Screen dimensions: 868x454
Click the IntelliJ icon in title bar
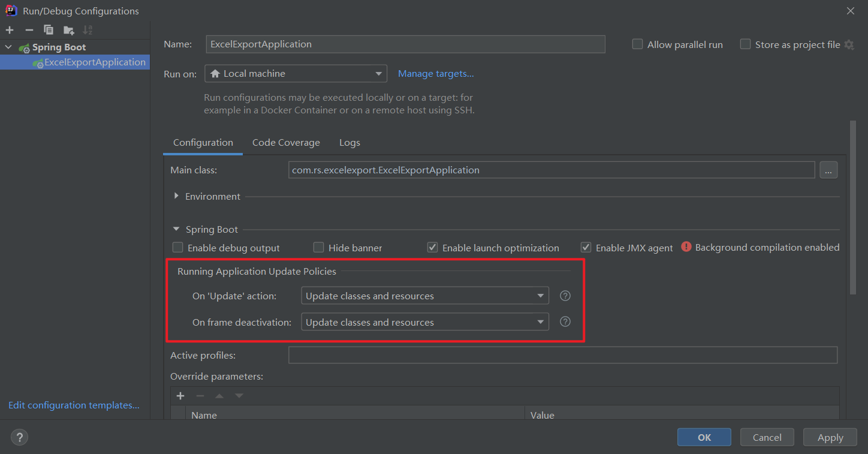pyautogui.click(x=11, y=10)
